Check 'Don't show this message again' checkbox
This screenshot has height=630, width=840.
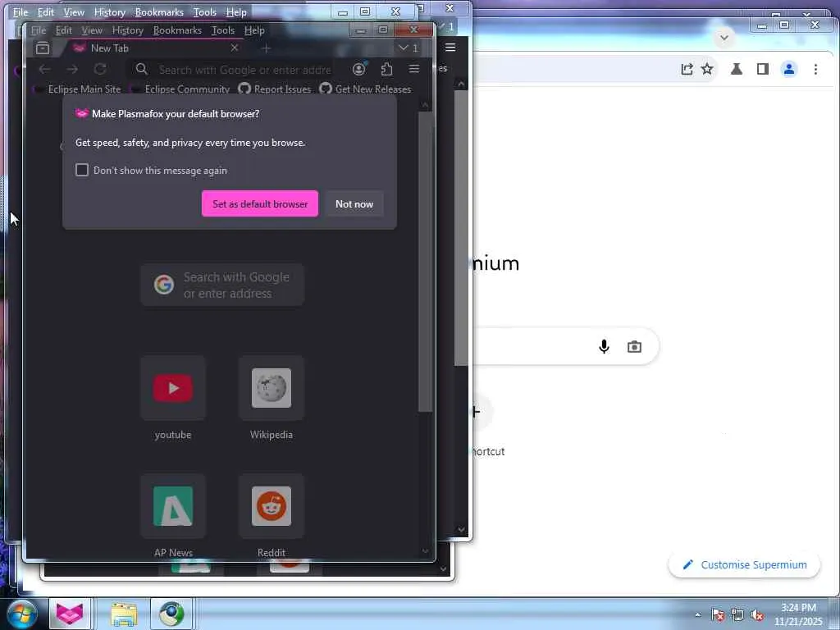(82, 171)
